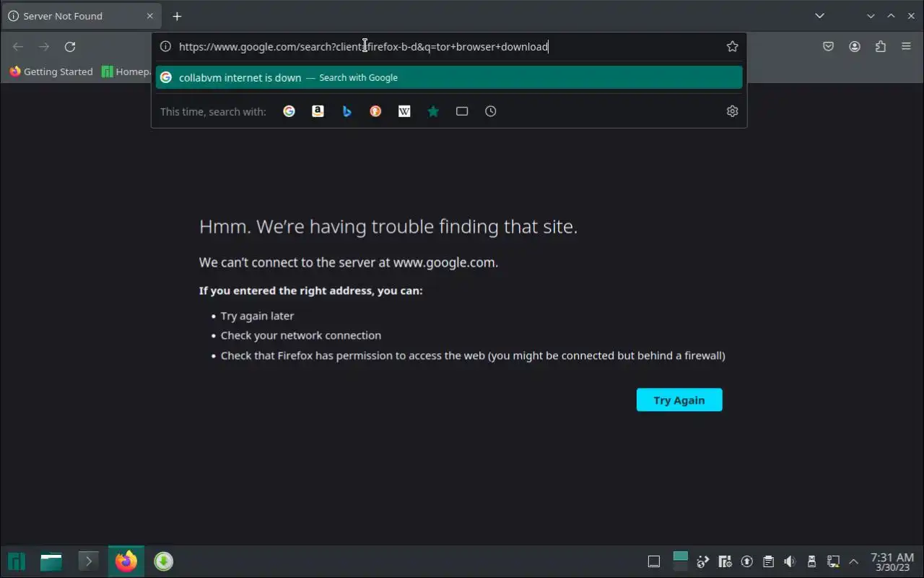The width and height of the screenshot is (924, 578).
Task: Search this time with DuckDuckGo icon
Action: point(375,111)
